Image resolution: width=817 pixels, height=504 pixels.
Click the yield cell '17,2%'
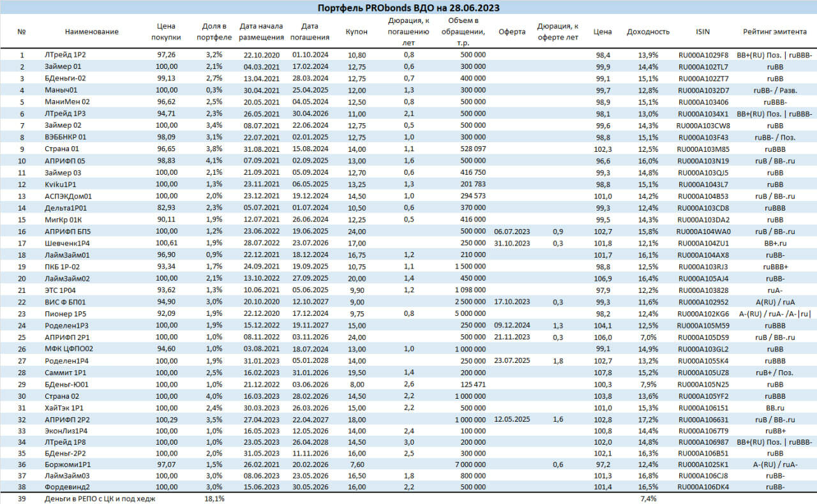(648, 420)
